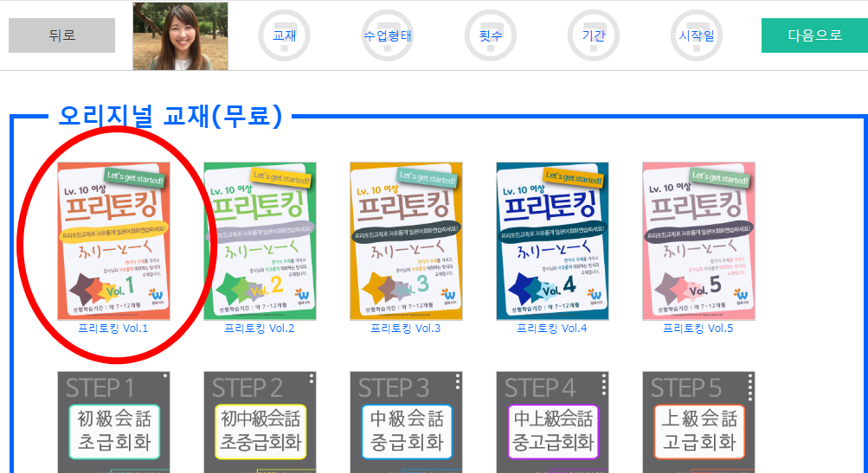Viewport: 868px width, 473px height.
Task: Select the STEP 1 초급회화 textbook
Action: click(x=113, y=422)
